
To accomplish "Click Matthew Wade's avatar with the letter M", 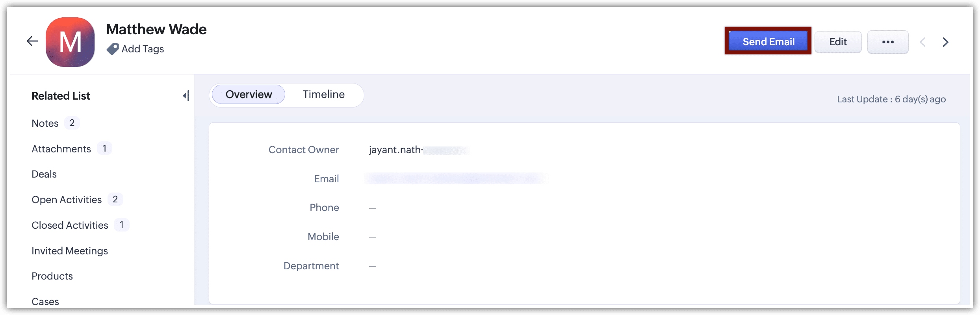I will 70,41.
